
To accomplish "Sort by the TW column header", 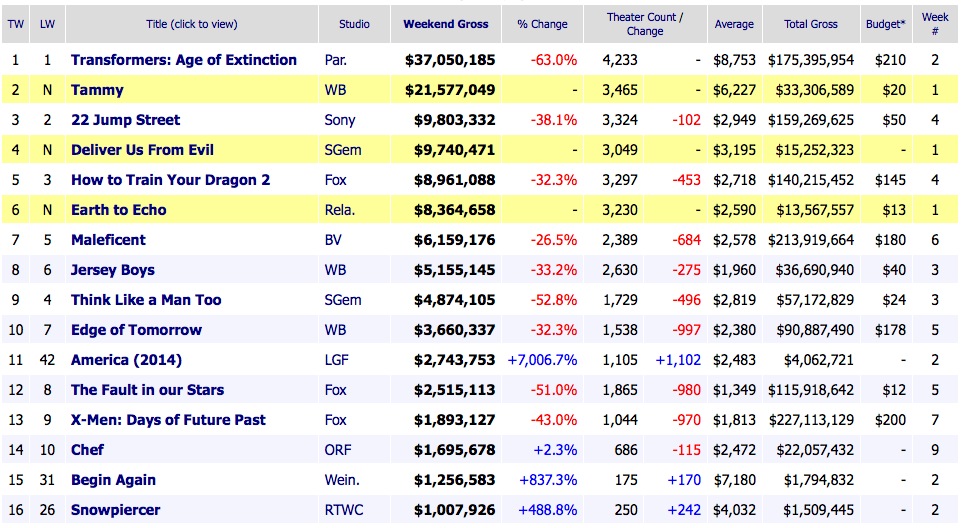I will click(15, 25).
